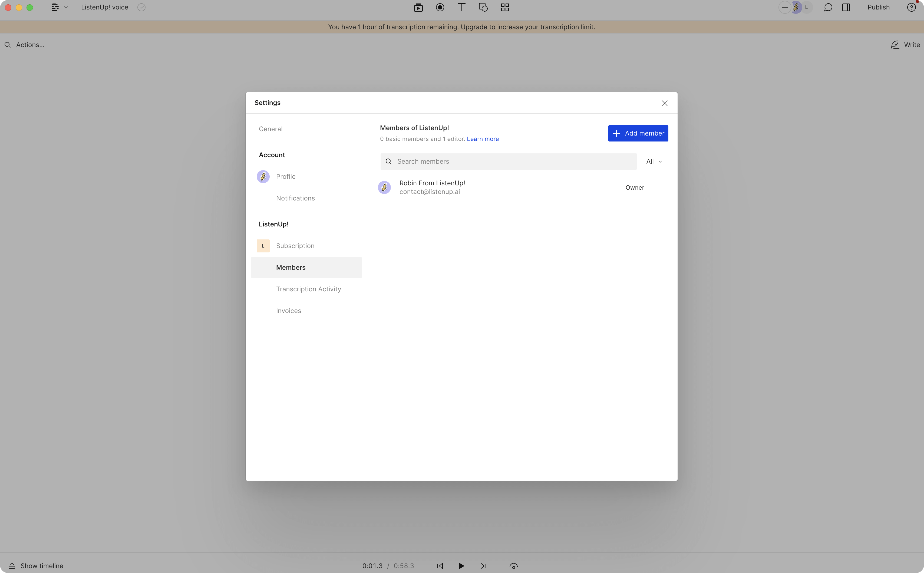Click the Profile lightning avatar in sidebar
The width and height of the screenshot is (924, 573).
(x=263, y=177)
